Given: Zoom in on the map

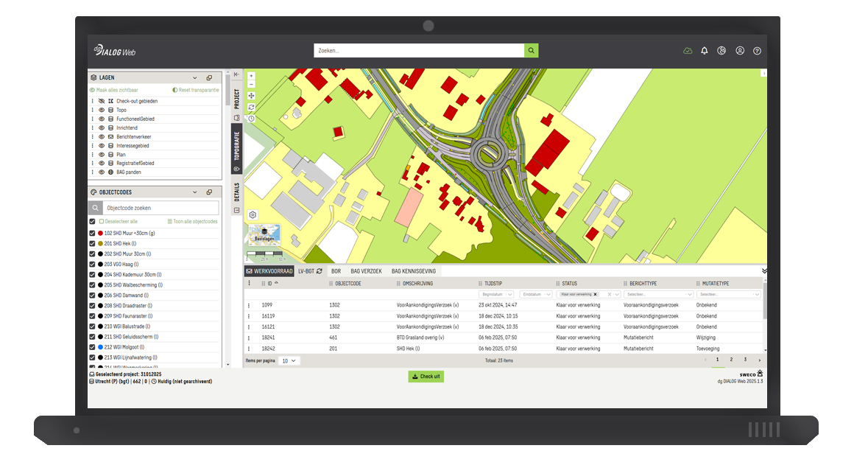Looking at the screenshot, I should pyautogui.click(x=251, y=76).
